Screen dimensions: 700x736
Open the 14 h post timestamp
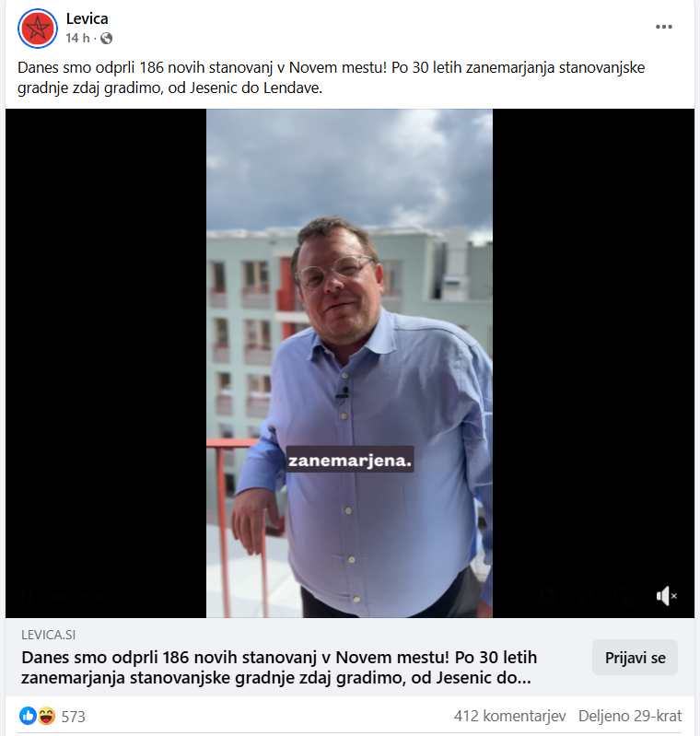click(x=77, y=38)
